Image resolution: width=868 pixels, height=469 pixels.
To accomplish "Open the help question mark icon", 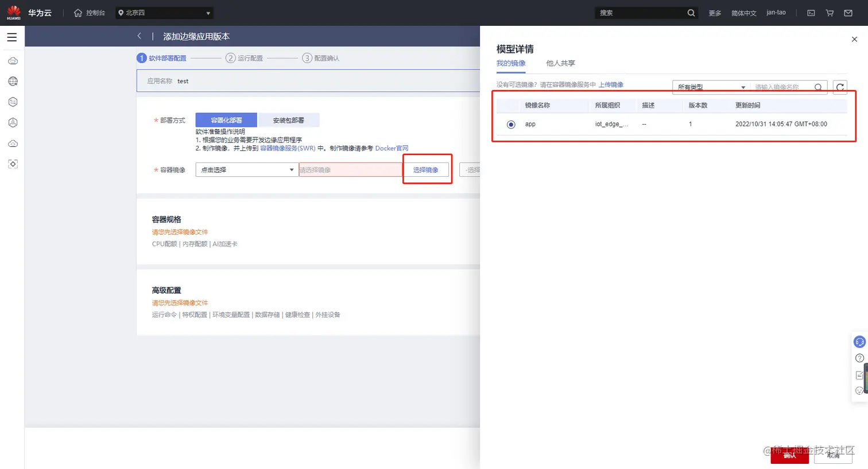I will [859, 358].
